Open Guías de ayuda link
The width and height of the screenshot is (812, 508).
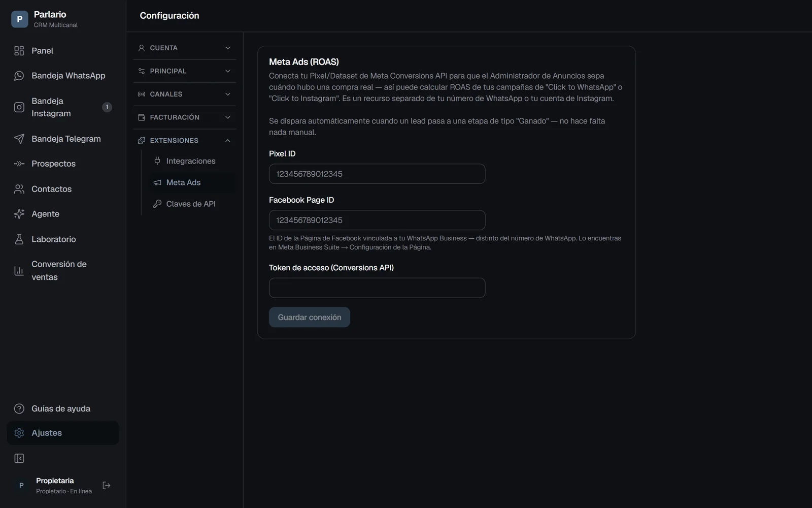pos(63,409)
